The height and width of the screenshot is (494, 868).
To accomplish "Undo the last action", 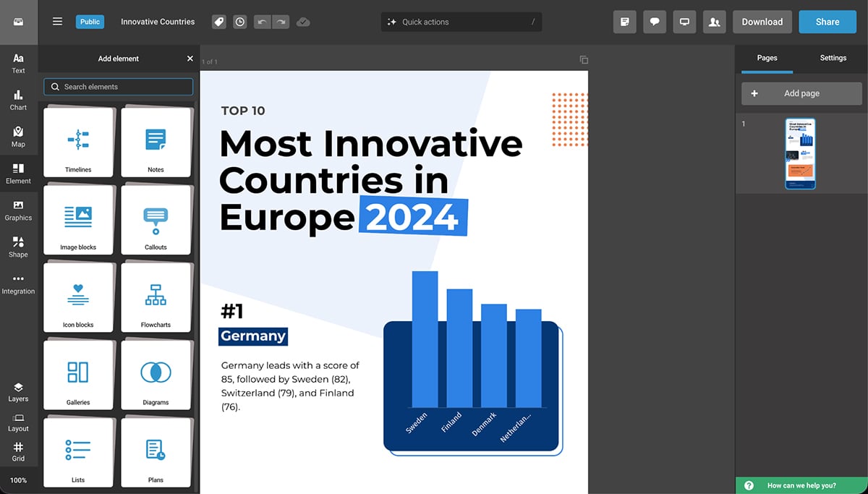I will click(x=262, y=22).
